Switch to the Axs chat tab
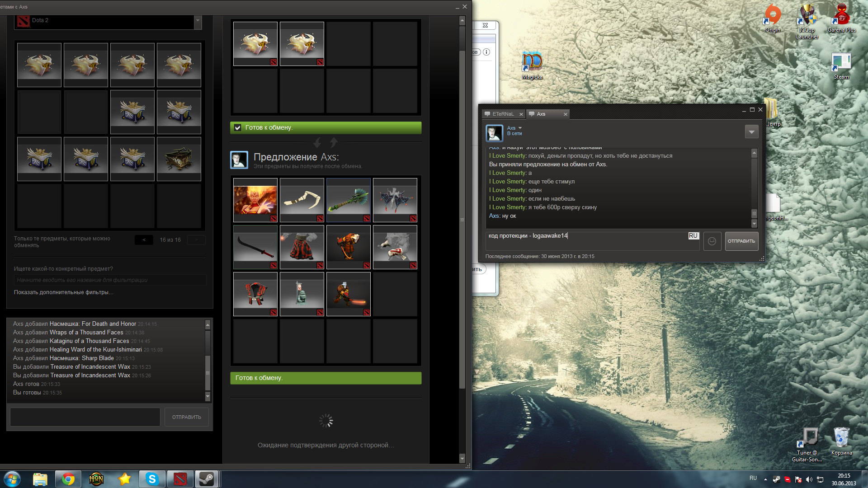 click(x=541, y=114)
